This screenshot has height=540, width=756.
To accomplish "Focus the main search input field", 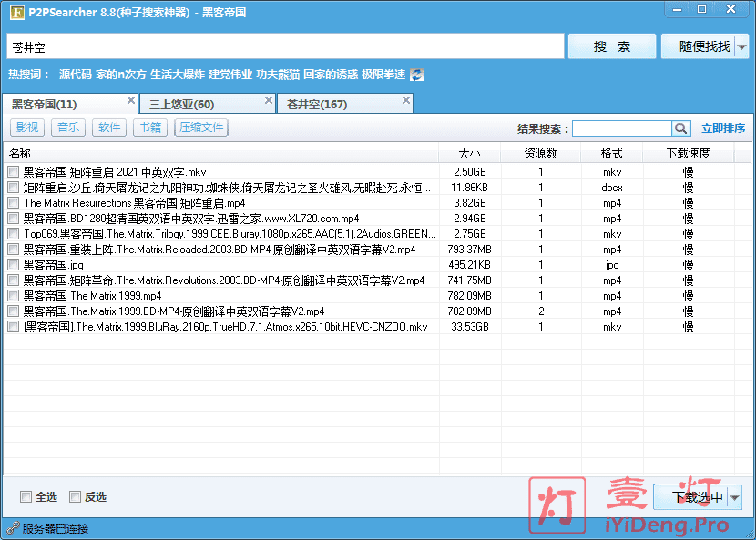I will point(285,46).
